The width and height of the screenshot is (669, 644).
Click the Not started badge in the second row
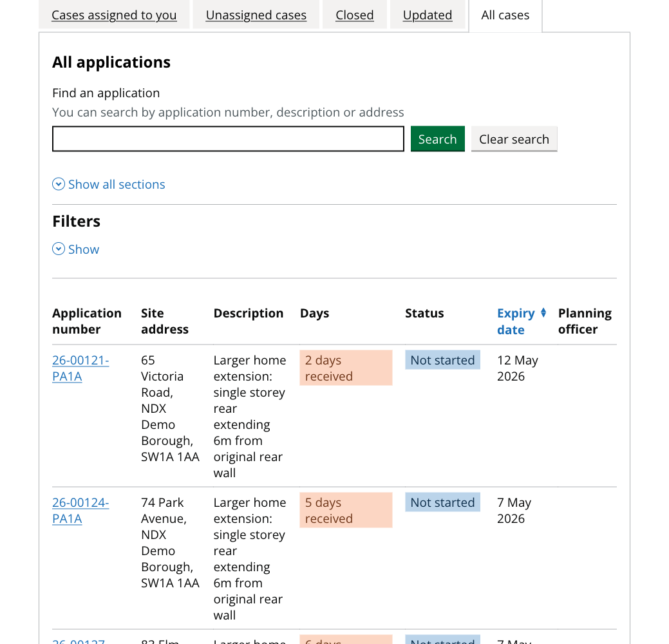point(442,502)
